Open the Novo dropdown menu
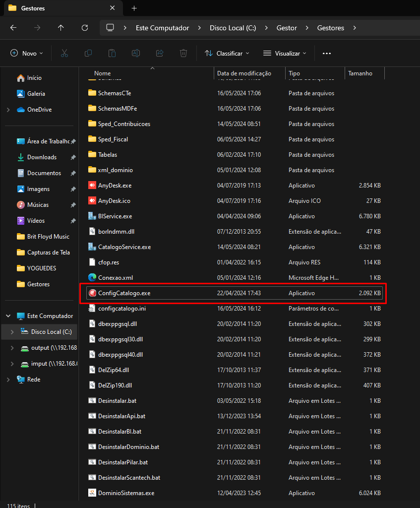Screen dimensions: 420x508 tap(27, 53)
